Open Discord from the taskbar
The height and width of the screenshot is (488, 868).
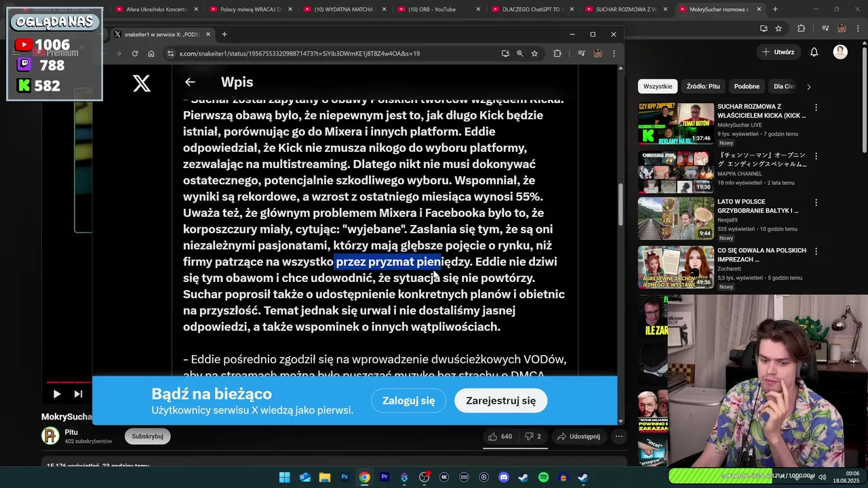click(504, 477)
